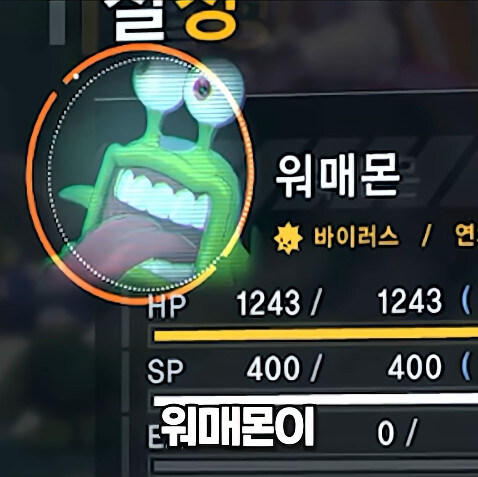478x477 pixels.
Task: Click the EXP value 0
Action: pyautogui.click(x=386, y=433)
